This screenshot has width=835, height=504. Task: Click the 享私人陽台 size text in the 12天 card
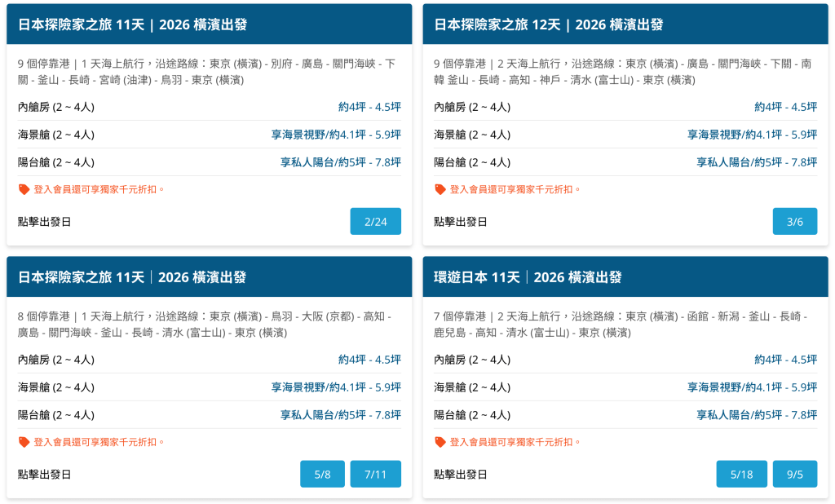(756, 162)
